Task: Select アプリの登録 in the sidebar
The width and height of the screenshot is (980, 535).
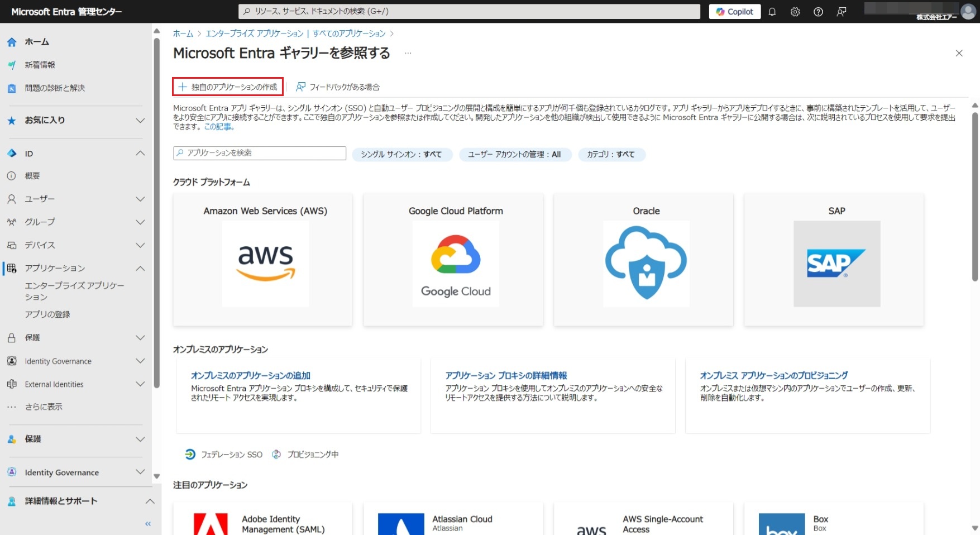Action: coord(47,314)
